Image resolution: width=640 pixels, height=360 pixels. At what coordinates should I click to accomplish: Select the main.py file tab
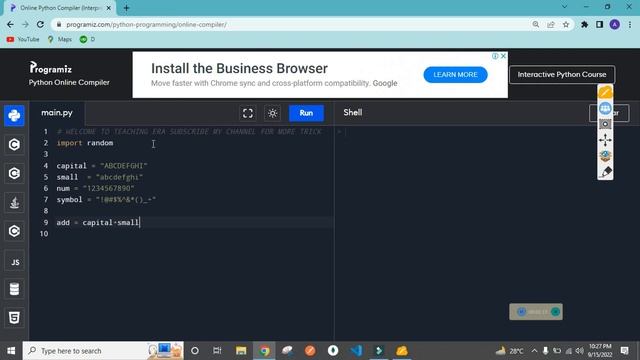(57, 113)
